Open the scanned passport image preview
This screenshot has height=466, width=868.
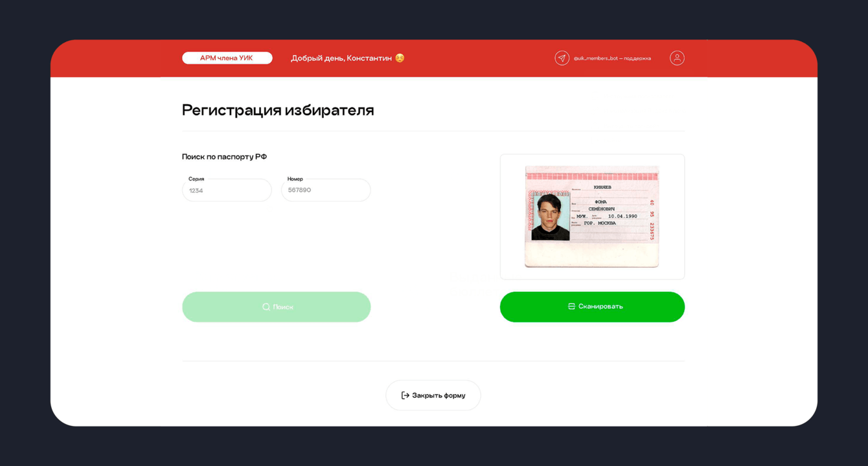point(592,217)
